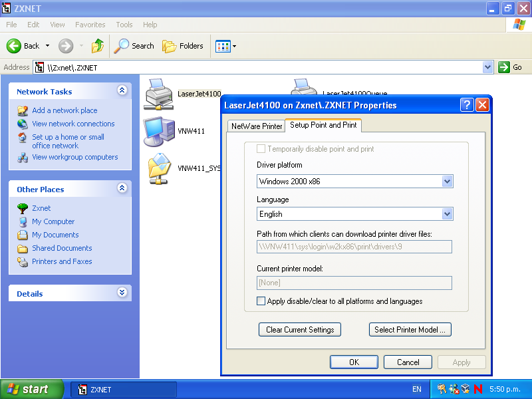The height and width of the screenshot is (399, 532).
Task: Click the red N Novell tray icon
Action: 478,389
